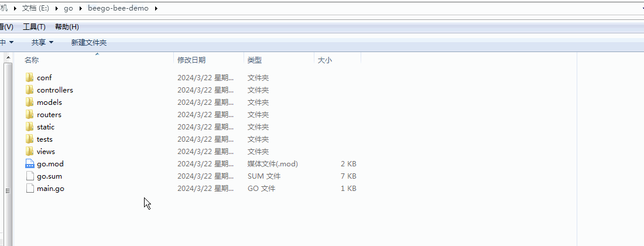644x246 pixels.
Task: Click the modified date of conf folder
Action: [205, 78]
